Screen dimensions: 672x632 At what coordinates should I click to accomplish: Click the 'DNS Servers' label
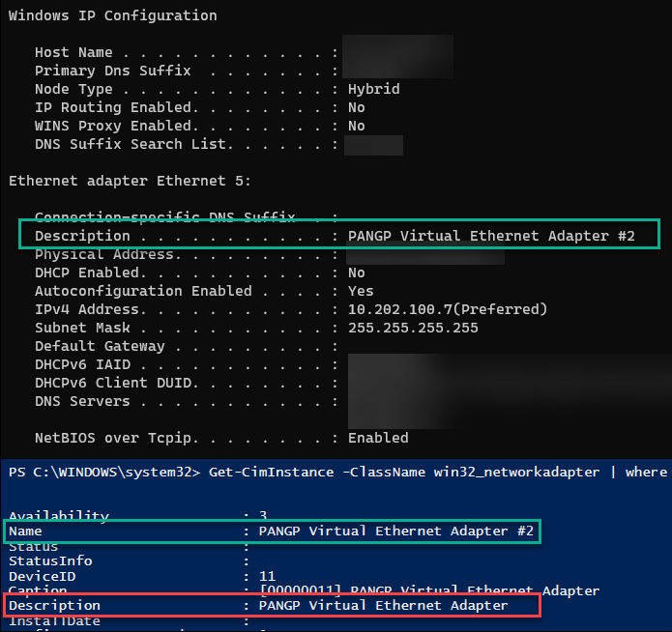pos(82,401)
